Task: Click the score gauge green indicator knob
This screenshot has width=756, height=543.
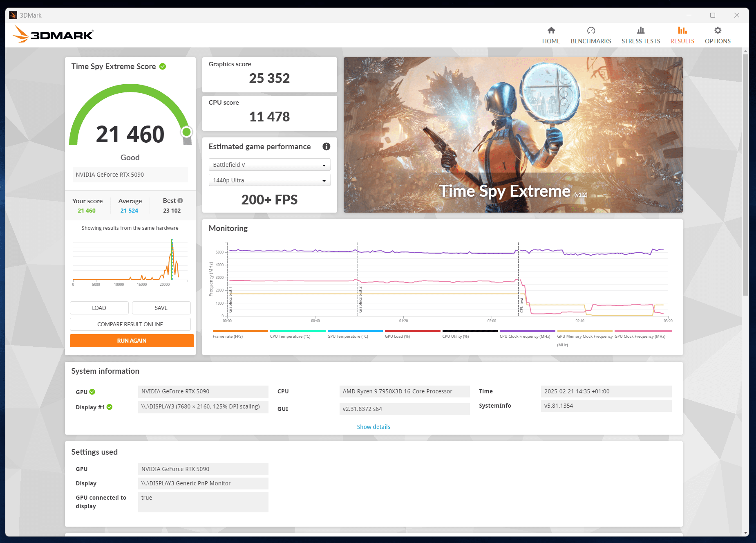Action: click(x=187, y=132)
